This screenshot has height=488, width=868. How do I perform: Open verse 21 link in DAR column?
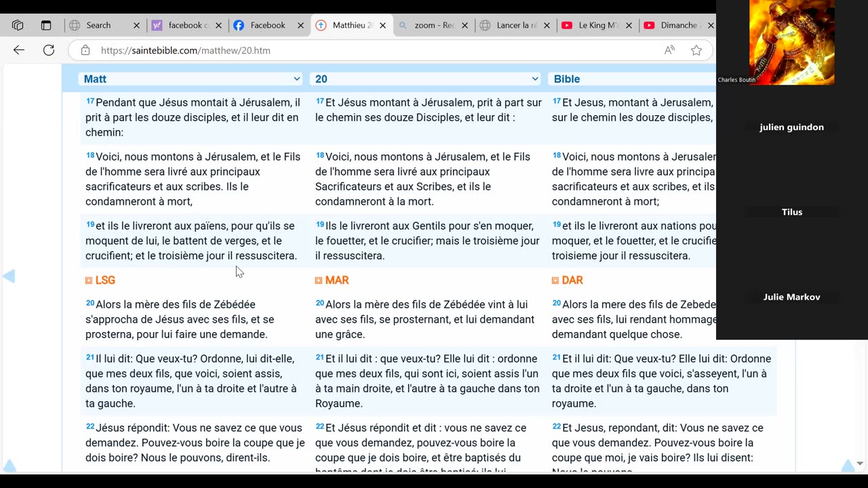point(557,357)
